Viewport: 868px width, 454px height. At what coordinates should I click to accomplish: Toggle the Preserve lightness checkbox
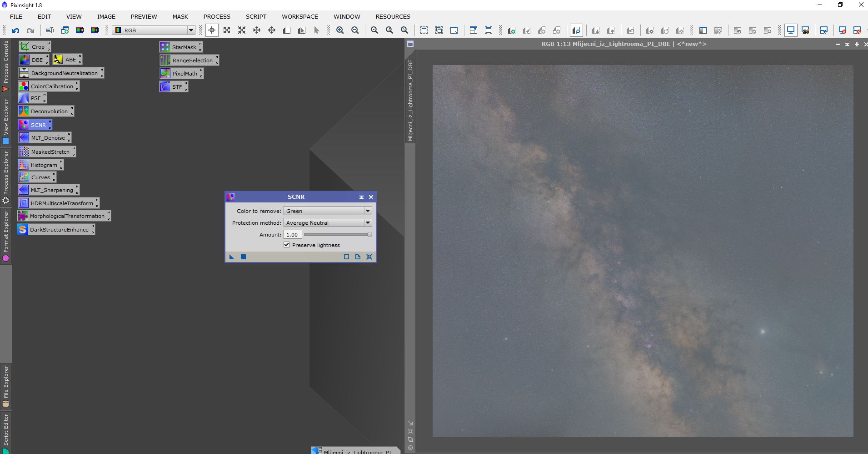click(287, 245)
